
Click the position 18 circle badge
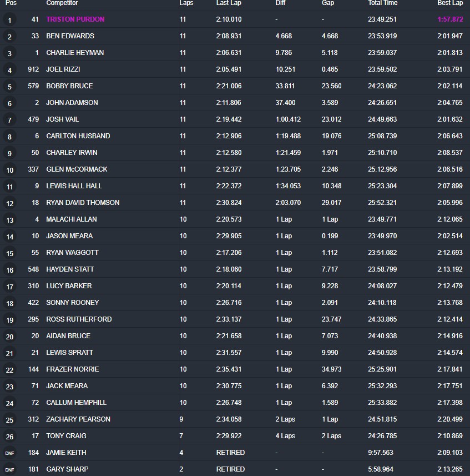[9, 304]
